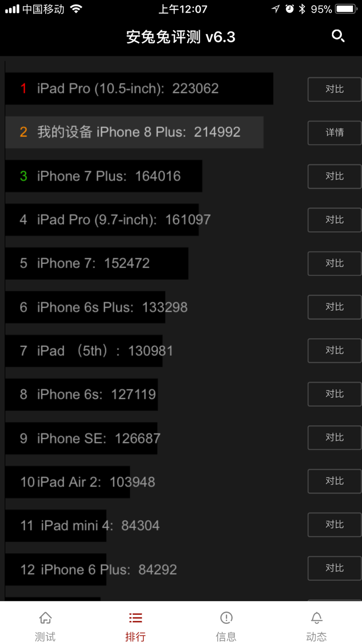The image size is (362, 644).
Task: Click 对比 next to iPhone 7 Plus
Action: click(x=334, y=177)
